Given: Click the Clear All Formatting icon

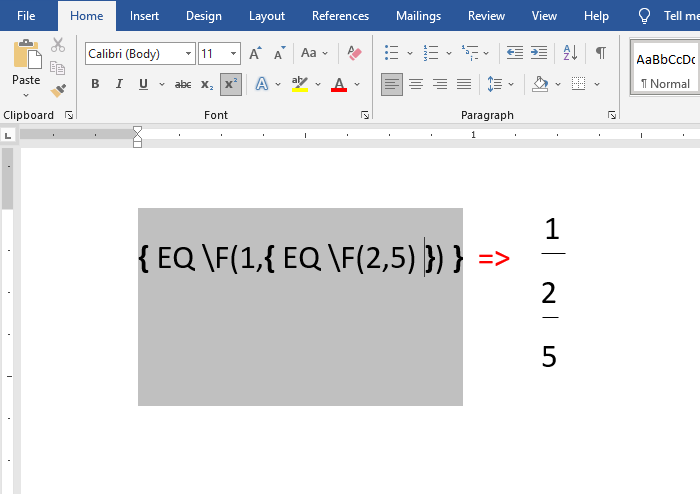Looking at the screenshot, I should pyautogui.click(x=354, y=53).
